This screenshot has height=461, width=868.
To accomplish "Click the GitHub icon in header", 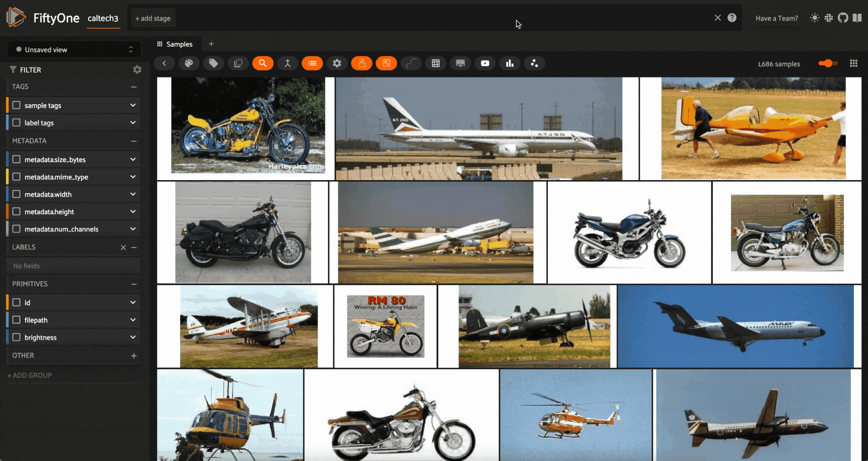I will (843, 18).
